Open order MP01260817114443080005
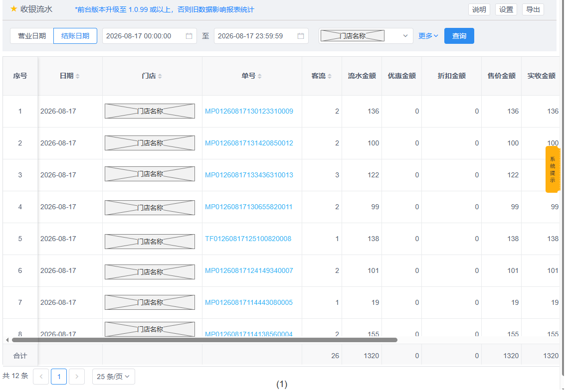 tap(249, 302)
